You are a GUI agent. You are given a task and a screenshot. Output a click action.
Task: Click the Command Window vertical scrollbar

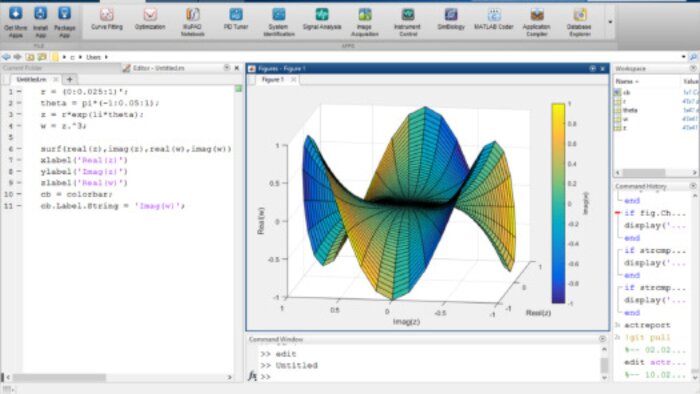pyautogui.click(x=604, y=365)
